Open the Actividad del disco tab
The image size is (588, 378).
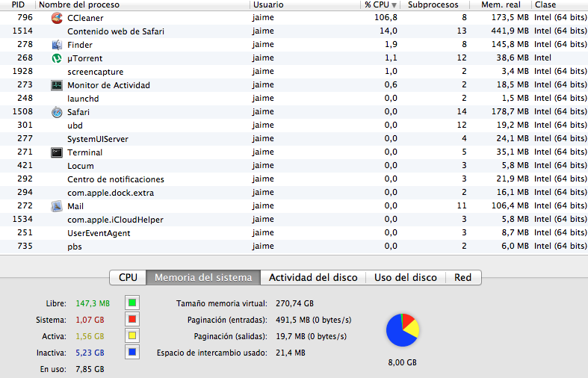point(313,277)
